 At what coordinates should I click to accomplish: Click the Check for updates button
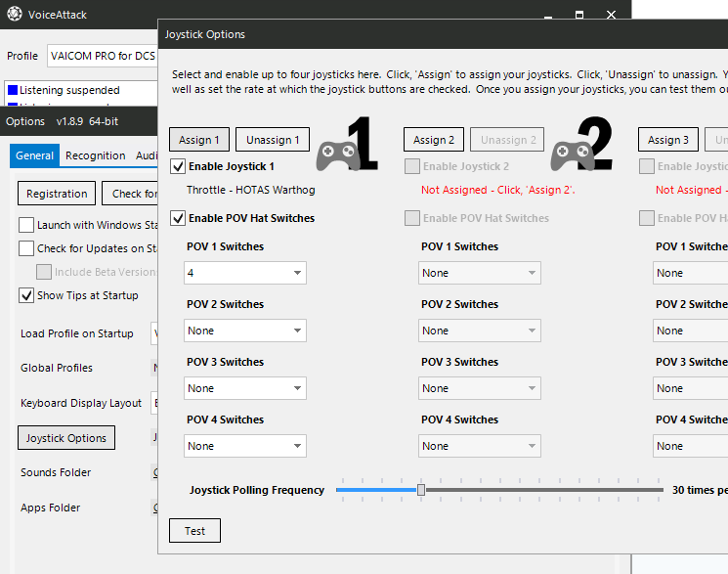(130, 194)
